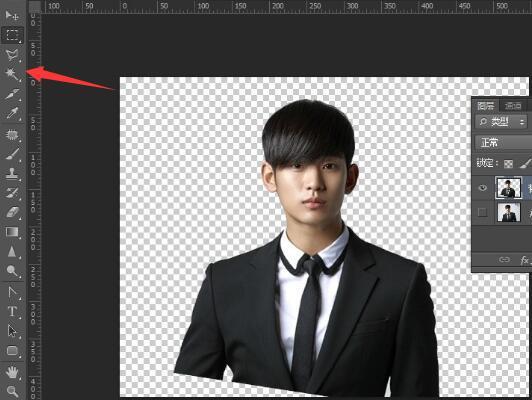532x400 pixels.
Task: Toggle lock transparent pixels
Action: pyautogui.click(x=508, y=164)
